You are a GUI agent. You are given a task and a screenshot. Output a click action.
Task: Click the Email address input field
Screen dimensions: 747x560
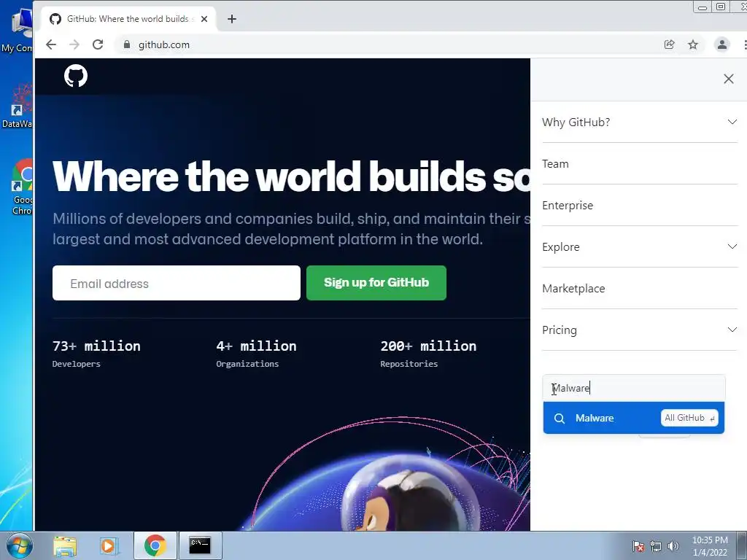tap(177, 284)
